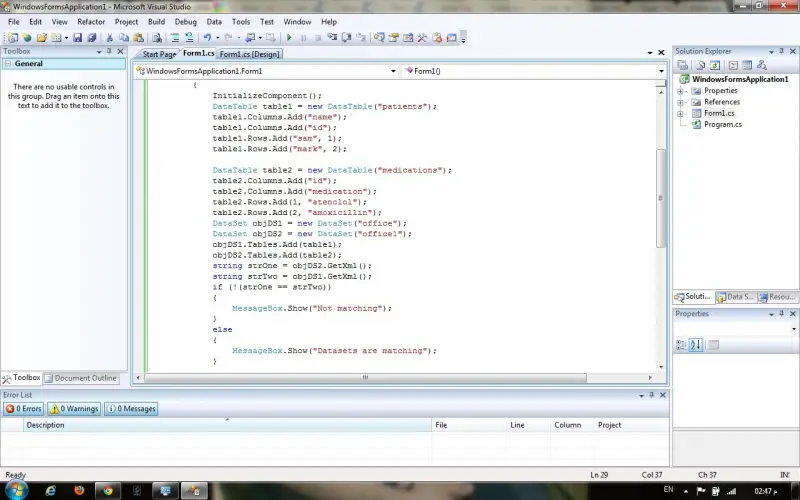Viewport: 800px width, 500px height.
Task: Open Chrome from the Windows taskbar
Action: pos(108,491)
